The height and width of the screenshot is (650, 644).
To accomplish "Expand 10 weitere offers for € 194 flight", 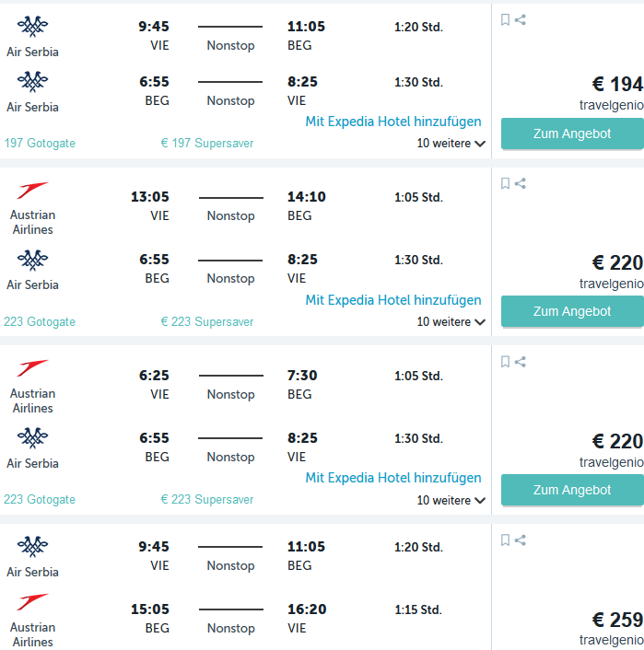I will pos(451,144).
